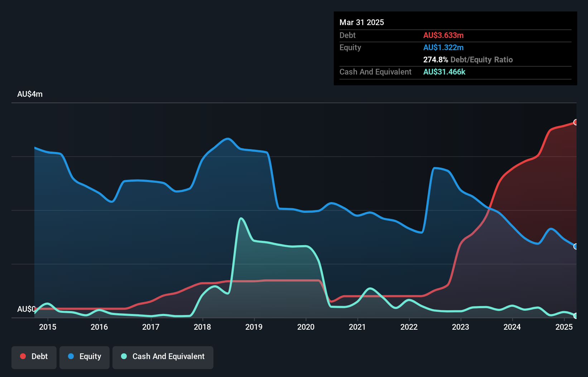This screenshot has height=377, width=588.
Task: Click the AU$3.633m debt value
Action: pos(443,35)
